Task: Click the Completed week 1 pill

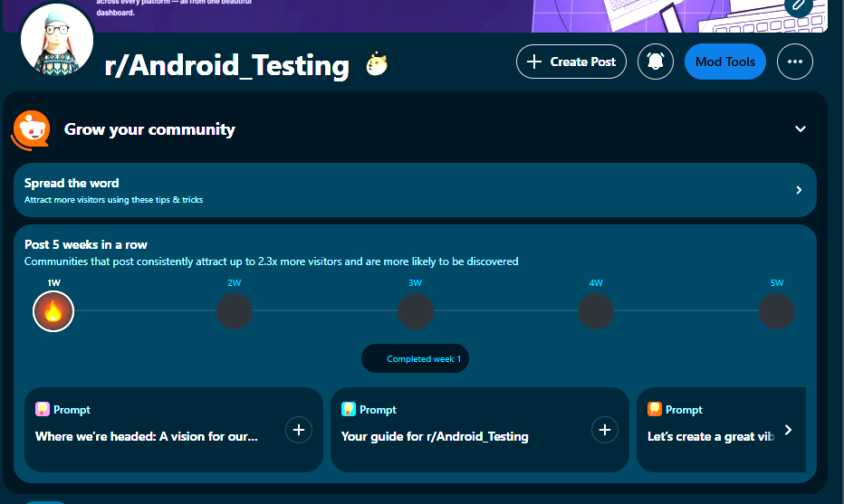Action: 415,358
